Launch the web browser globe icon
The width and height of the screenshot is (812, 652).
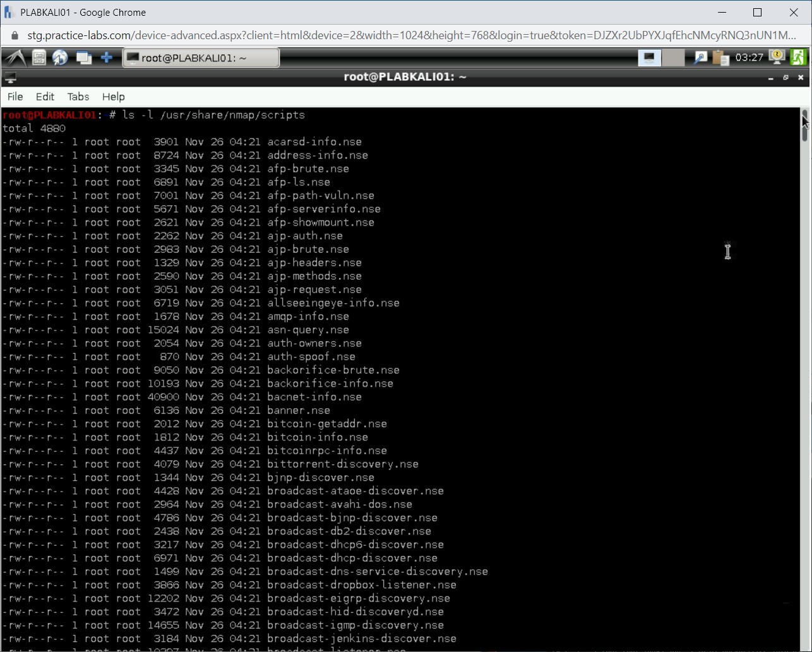(60, 58)
